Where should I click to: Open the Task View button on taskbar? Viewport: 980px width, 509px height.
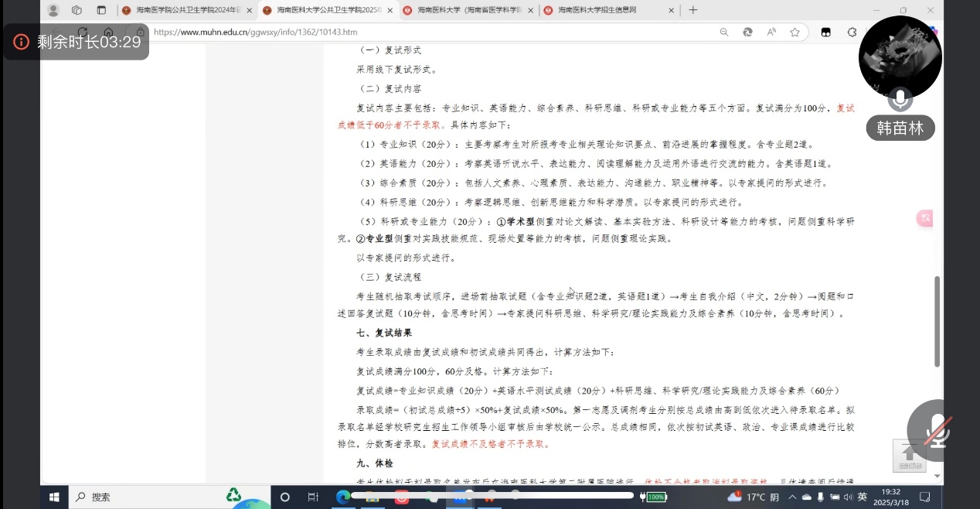(313, 497)
